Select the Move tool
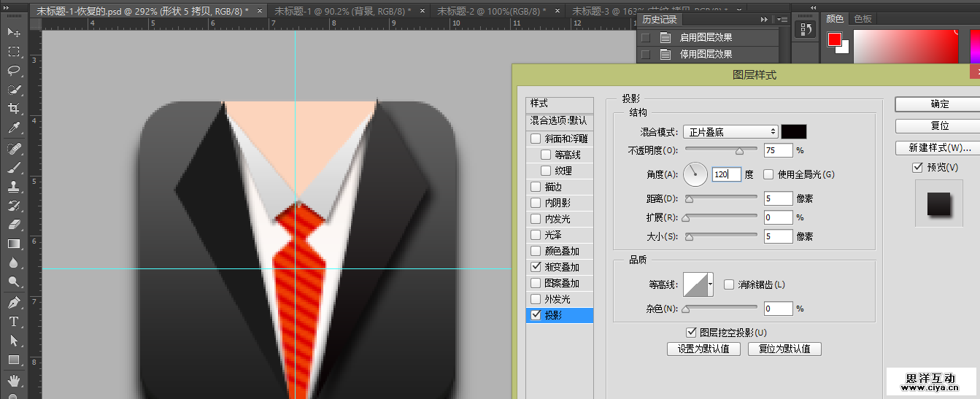 click(14, 33)
